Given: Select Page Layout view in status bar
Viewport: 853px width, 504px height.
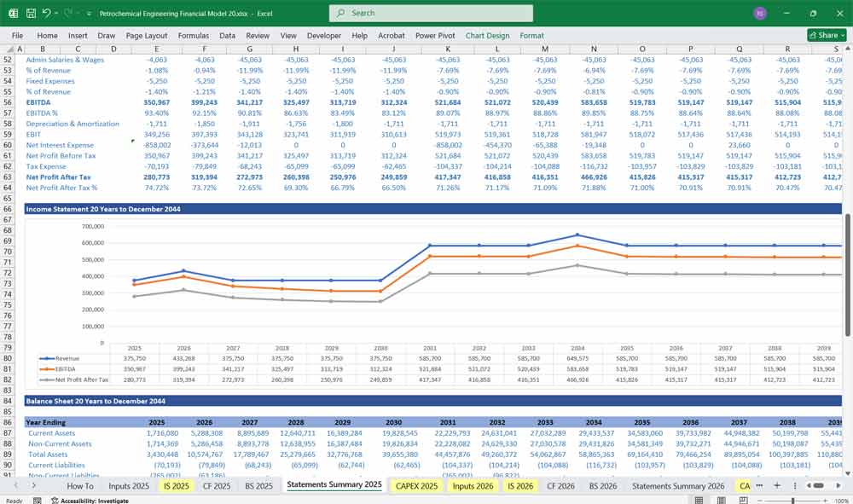Looking at the screenshot, I should 721,498.
